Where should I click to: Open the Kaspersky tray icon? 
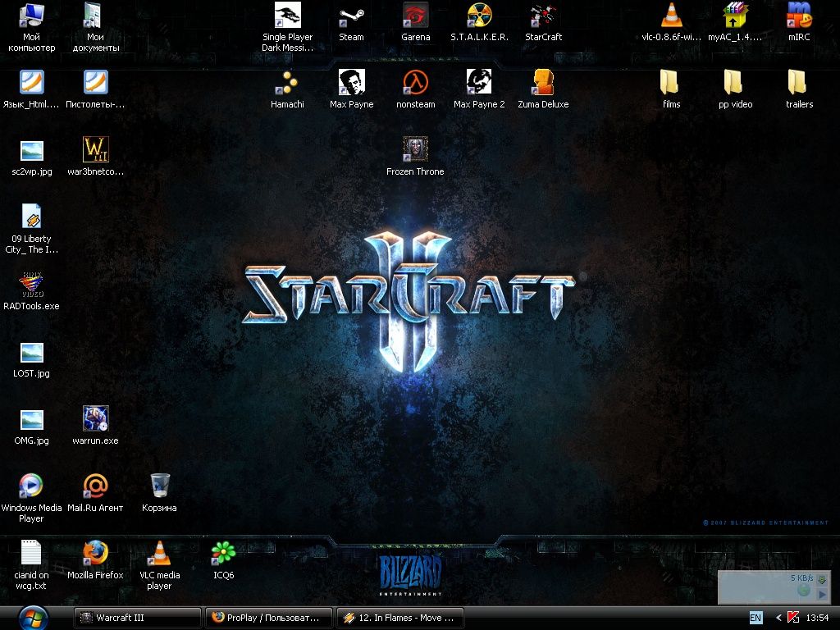click(793, 618)
